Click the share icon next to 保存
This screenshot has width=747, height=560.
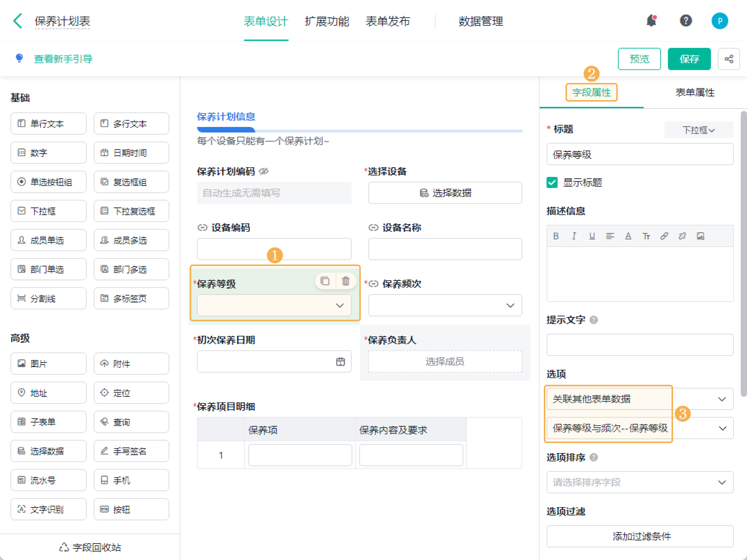pyautogui.click(x=729, y=59)
